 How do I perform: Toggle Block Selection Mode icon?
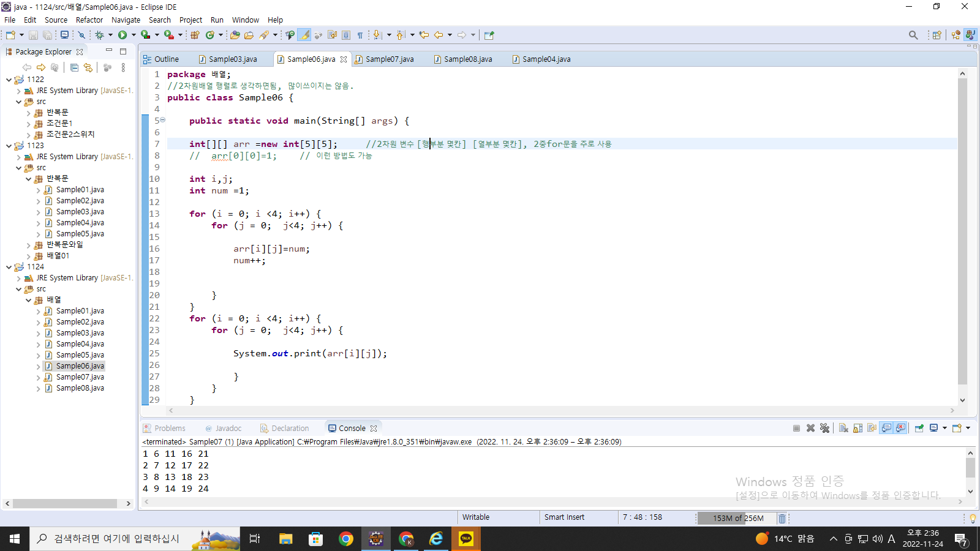click(346, 35)
